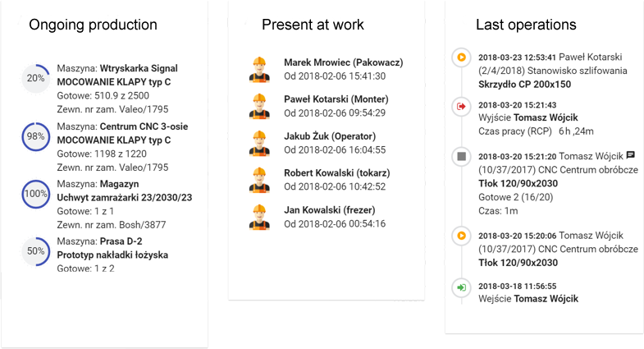Click the orange play icon at 15:20:06

click(x=461, y=236)
